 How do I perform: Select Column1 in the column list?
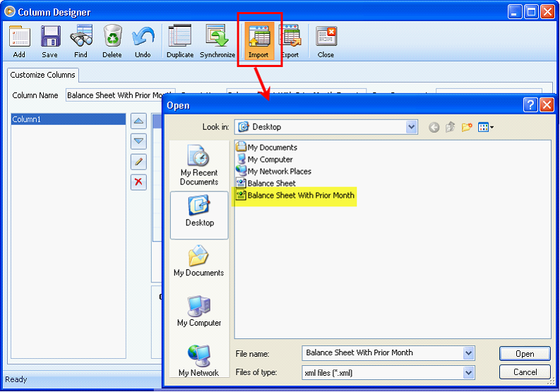(x=68, y=119)
